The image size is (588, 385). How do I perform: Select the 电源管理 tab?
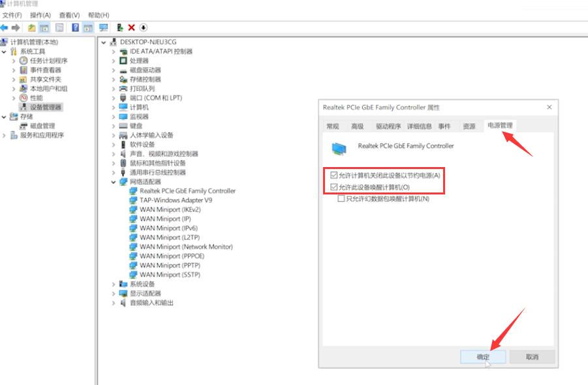click(x=500, y=125)
